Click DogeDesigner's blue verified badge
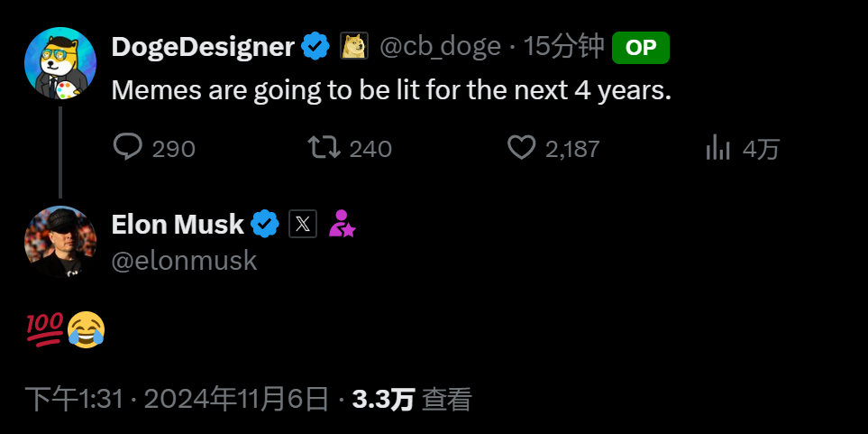This screenshot has height=434, width=868. click(315, 46)
